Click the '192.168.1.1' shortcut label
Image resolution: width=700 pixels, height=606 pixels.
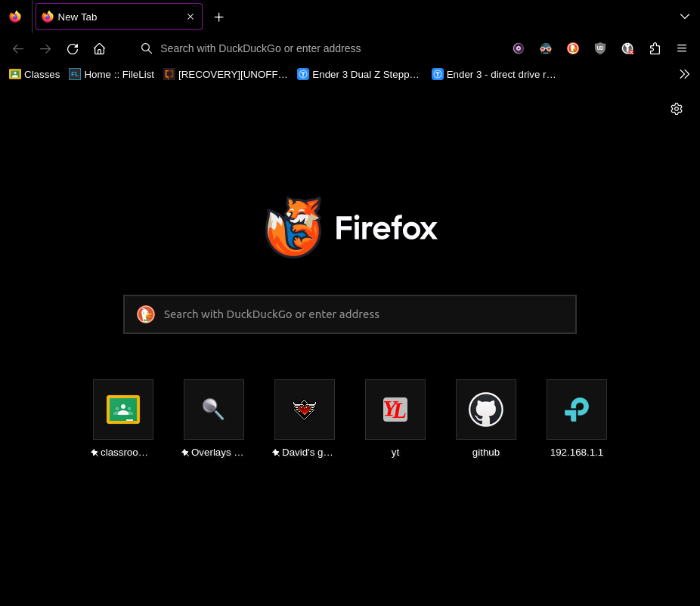pyautogui.click(x=576, y=453)
